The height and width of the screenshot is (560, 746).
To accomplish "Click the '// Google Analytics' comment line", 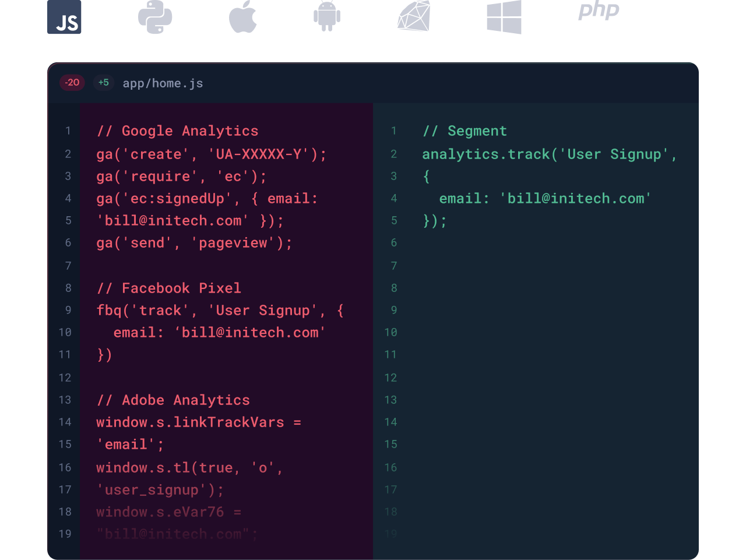I will [178, 131].
